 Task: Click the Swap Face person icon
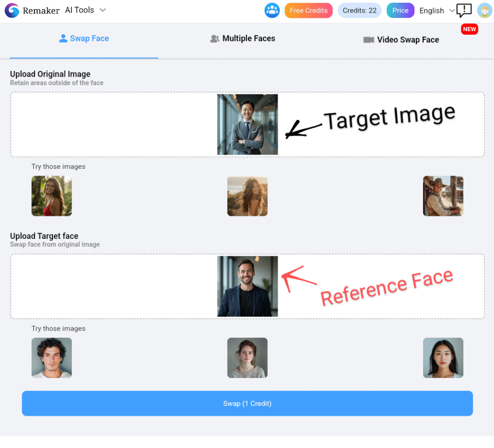pyautogui.click(x=63, y=38)
